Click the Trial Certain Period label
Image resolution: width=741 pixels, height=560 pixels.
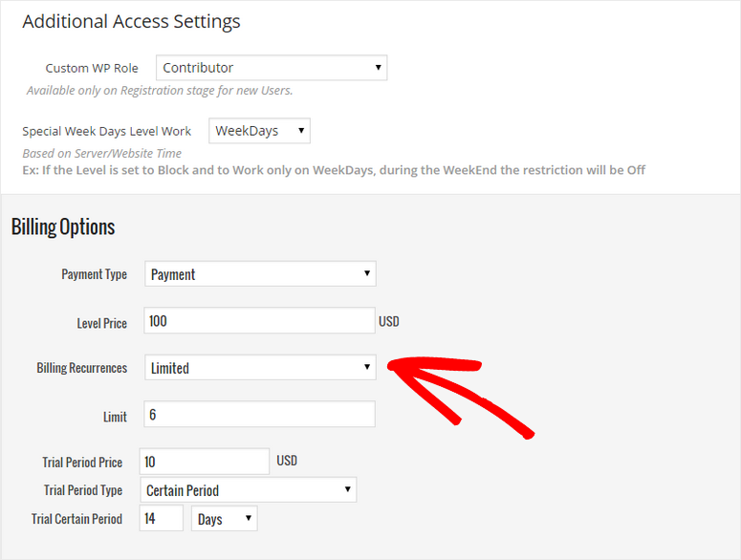tap(76, 519)
